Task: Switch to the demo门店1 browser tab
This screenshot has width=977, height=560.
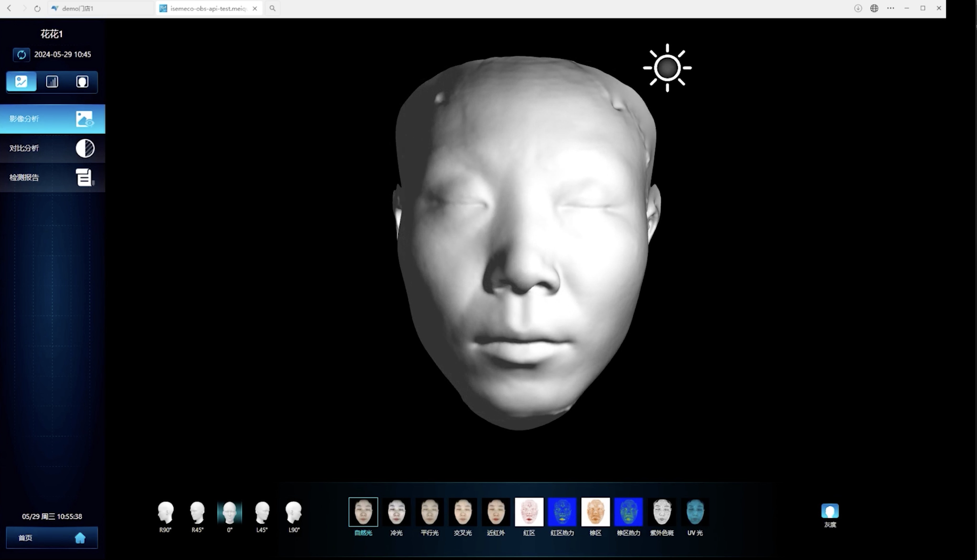Action: pyautogui.click(x=101, y=8)
